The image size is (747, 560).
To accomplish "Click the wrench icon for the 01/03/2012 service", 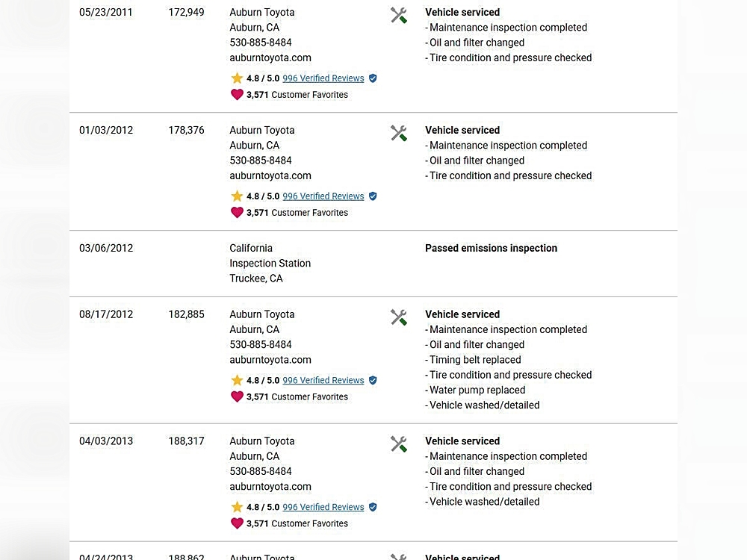I will 399,133.
